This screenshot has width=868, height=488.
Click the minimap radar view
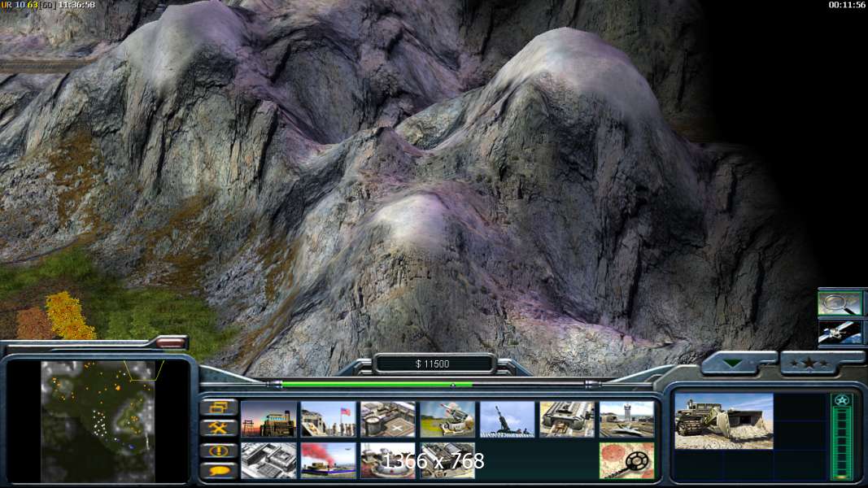tap(98, 420)
